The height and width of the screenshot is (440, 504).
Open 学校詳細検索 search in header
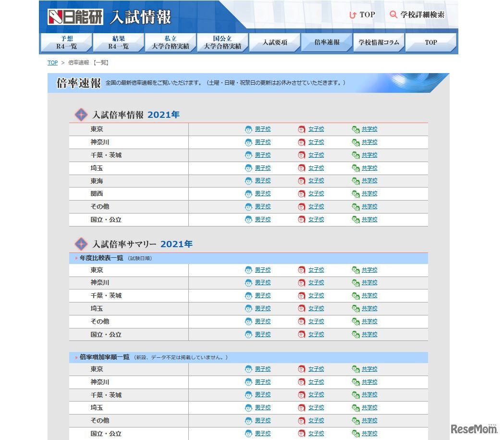[x=417, y=15]
